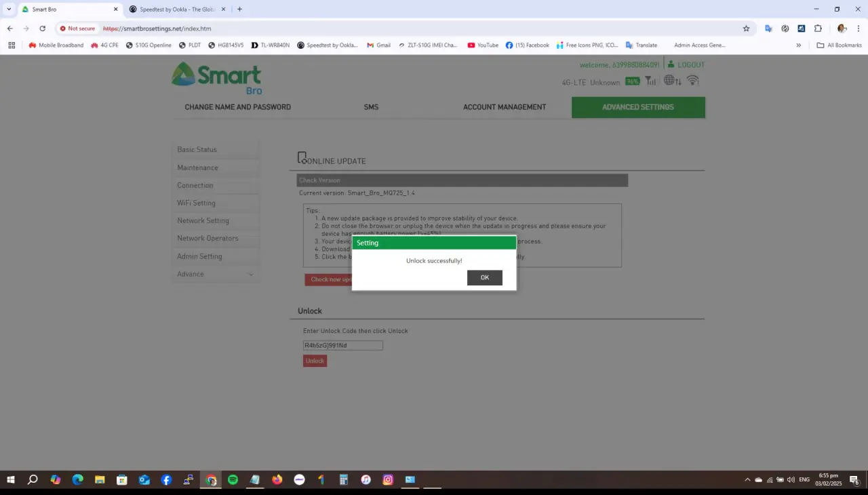Select Admin Setting in sidebar
The image size is (868, 495).
[216, 256]
